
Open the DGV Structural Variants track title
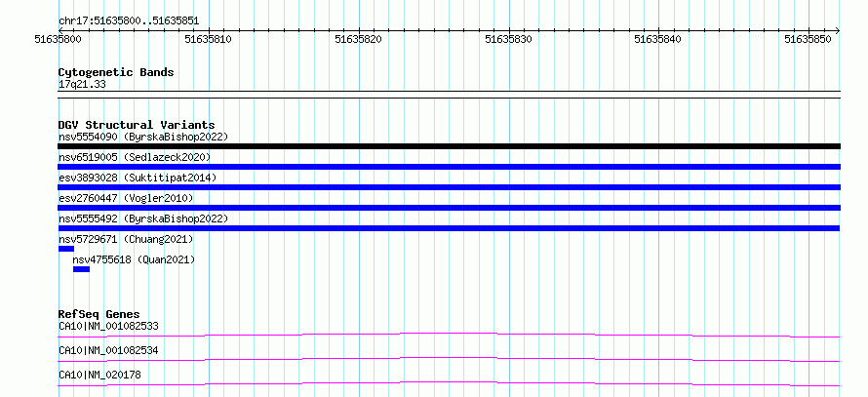pos(137,125)
